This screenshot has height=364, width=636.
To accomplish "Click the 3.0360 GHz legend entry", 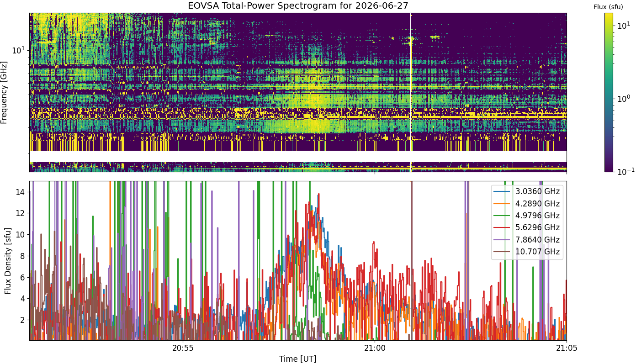I will coord(527,192).
